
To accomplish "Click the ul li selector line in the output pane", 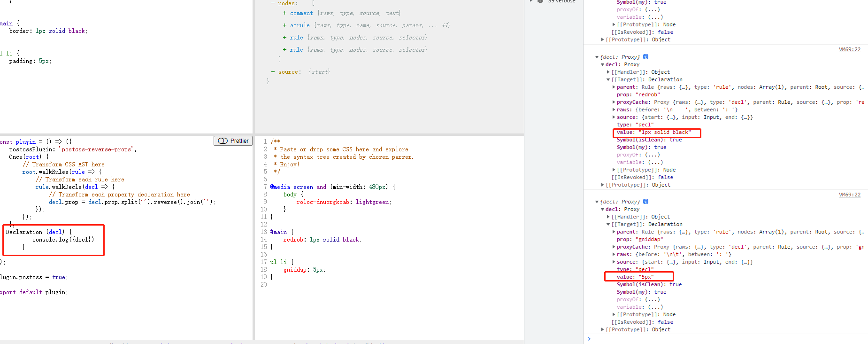I will point(282,262).
